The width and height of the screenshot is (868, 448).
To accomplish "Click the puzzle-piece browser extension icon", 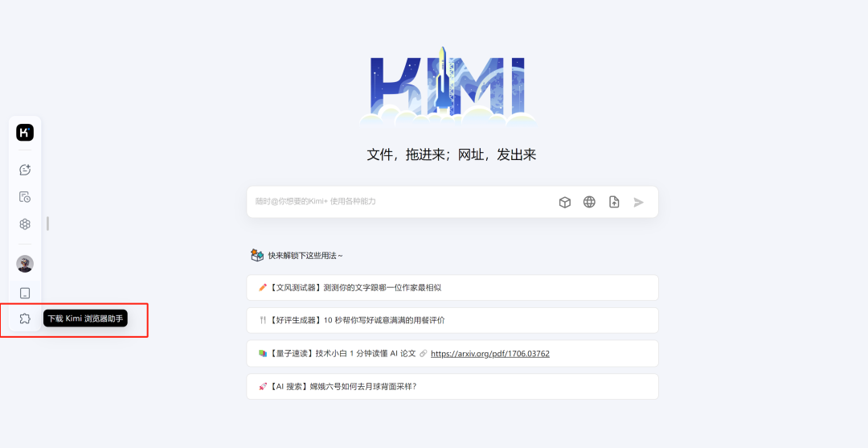I will 25,319.
